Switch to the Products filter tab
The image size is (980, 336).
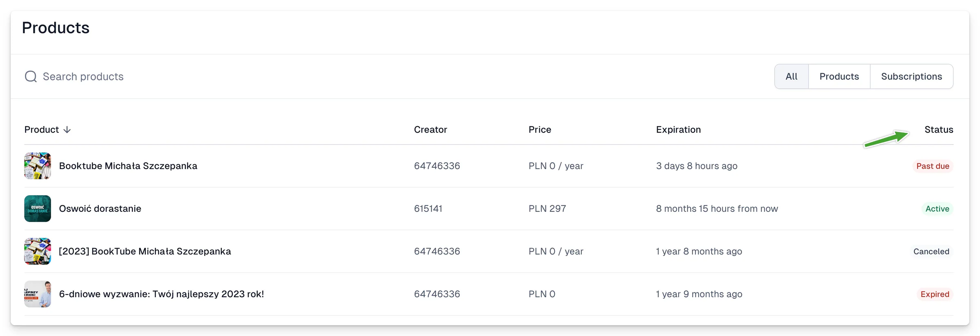pyautogui.click(x=839, y=76)
